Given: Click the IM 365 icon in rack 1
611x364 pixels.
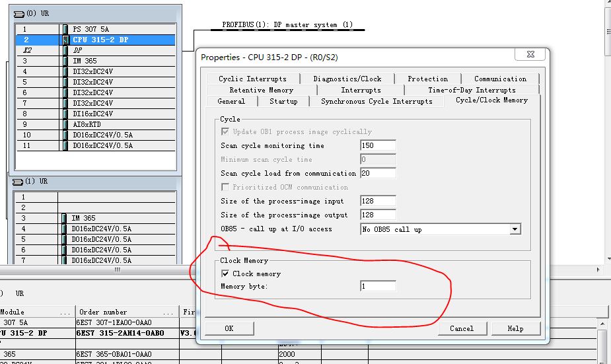Looking at the screenshot, I should [x=64, y=218].
